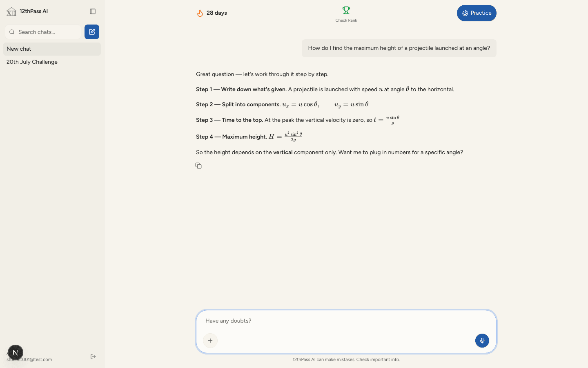Collapse the sidebar with the panel toggle icon

[93, 11]
